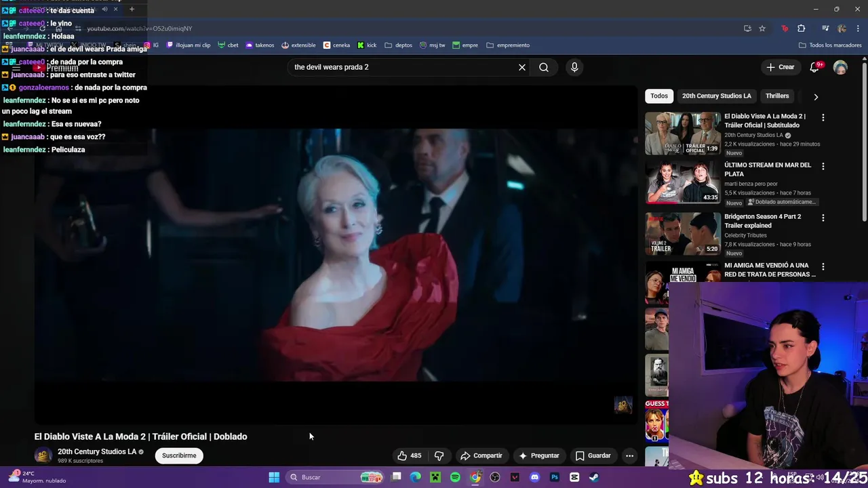Focus the YouTube search input field
Image resolution: width=868 pixels, height=488 pixels.
403,67
